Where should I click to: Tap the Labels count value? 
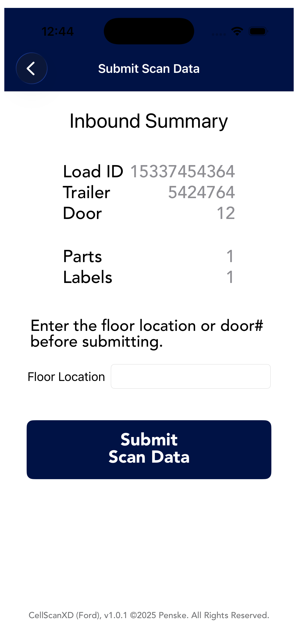tap(230, 277)
